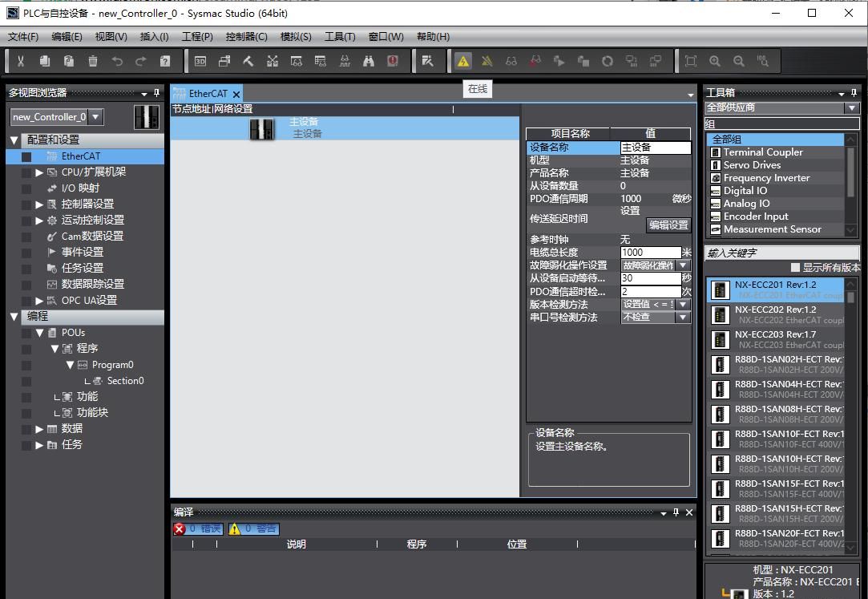This screenshot has width=868, height=599.
Task: Click the Build hammer icon in toolbar
Action: coord(248,61)
